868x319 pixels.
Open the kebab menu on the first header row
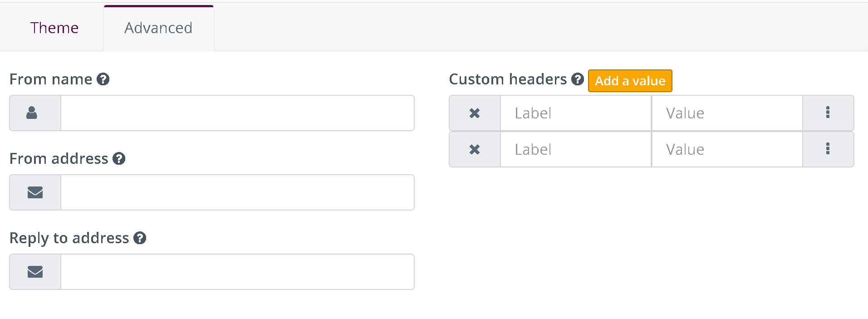pos(828,113)
